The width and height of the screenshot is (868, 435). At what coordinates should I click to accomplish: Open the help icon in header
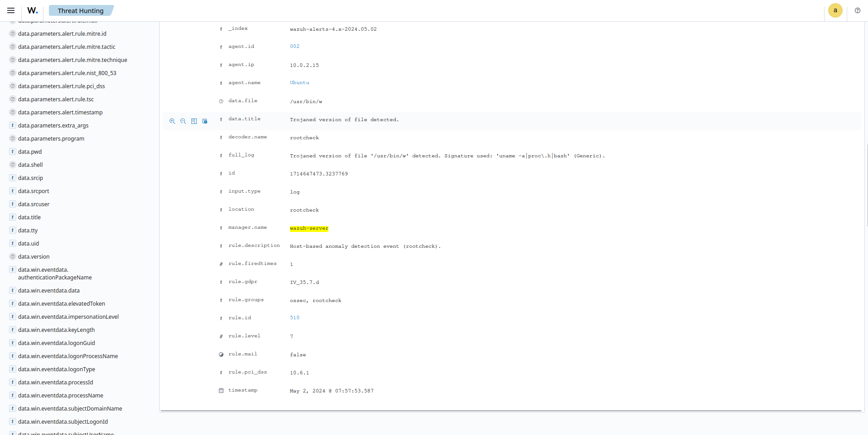pos(857,10)
